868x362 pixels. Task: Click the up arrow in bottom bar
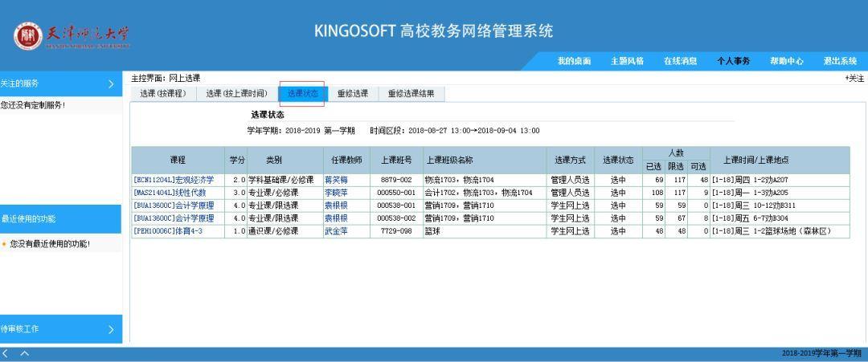coord(24,354)
